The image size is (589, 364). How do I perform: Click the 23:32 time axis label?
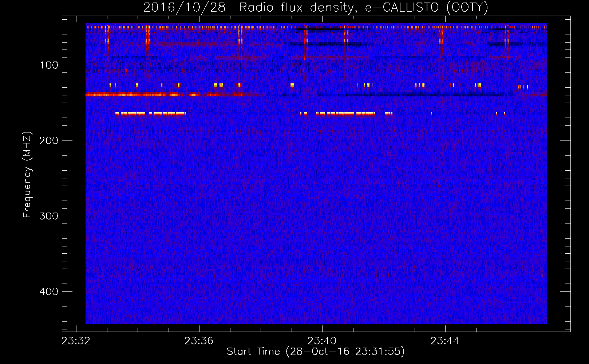point(76,341)
